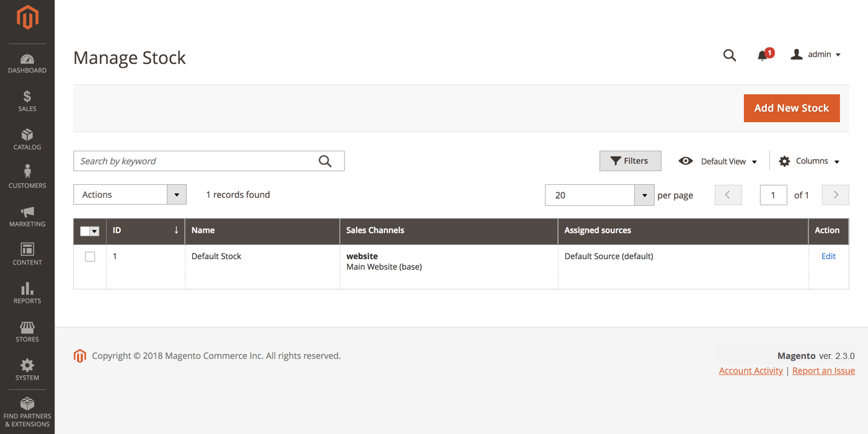Screen dimensions: 868x434
Task: Open the Customers menu
Action: (27, 177)
